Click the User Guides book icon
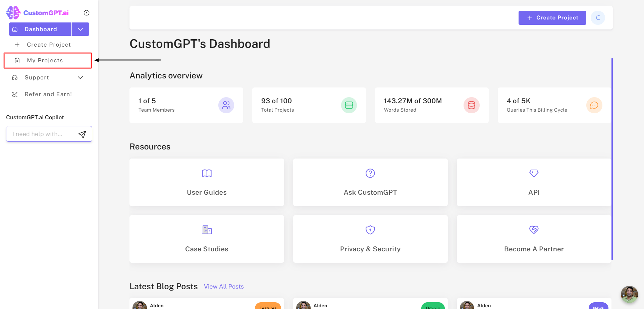Viewport: 644px width, 309px height. click(x=207, y=173)
